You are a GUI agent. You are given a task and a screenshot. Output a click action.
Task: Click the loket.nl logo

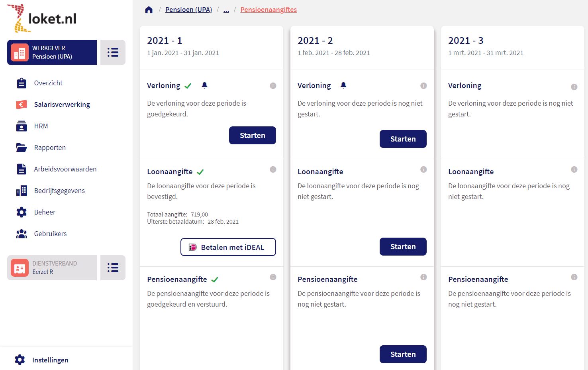(x=42, y=18)
